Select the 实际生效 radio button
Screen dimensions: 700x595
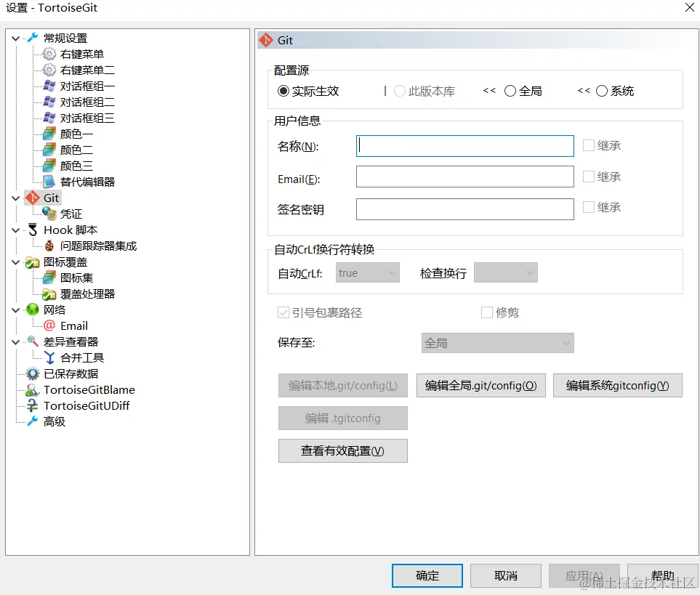click(283, 91)
